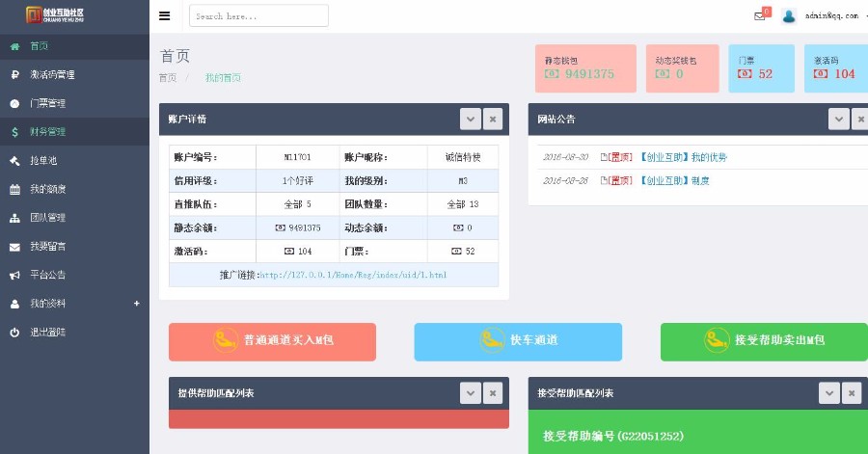868x454 pixels.
Task: Select the 1个好评 credit rating cell
Action: coord(297,181)
